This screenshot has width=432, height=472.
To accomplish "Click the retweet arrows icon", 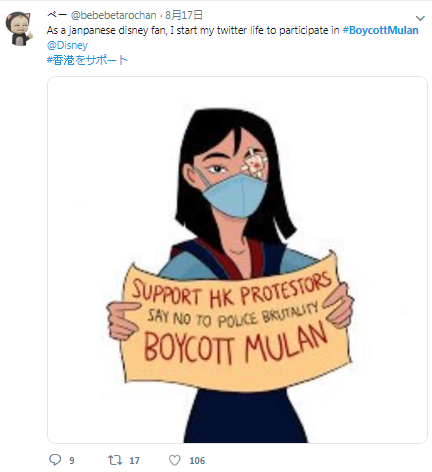I will click(x=115, y=460).
